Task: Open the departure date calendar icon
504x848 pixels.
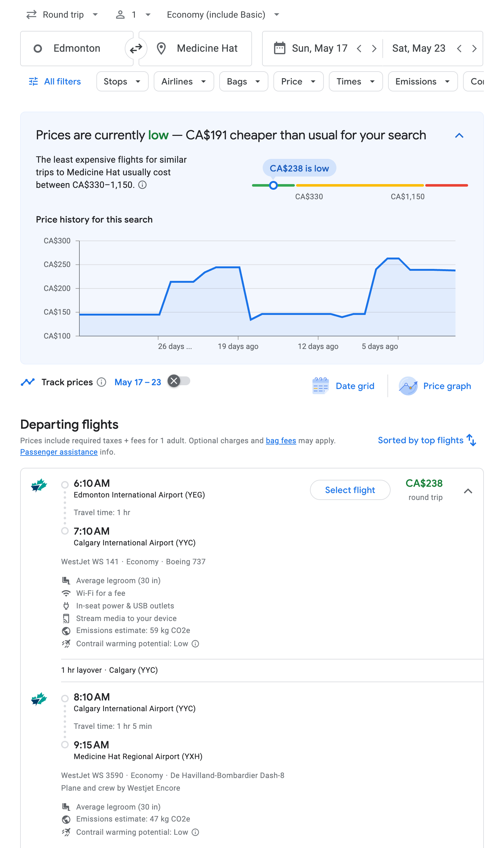Action: [x=279, y=48]
